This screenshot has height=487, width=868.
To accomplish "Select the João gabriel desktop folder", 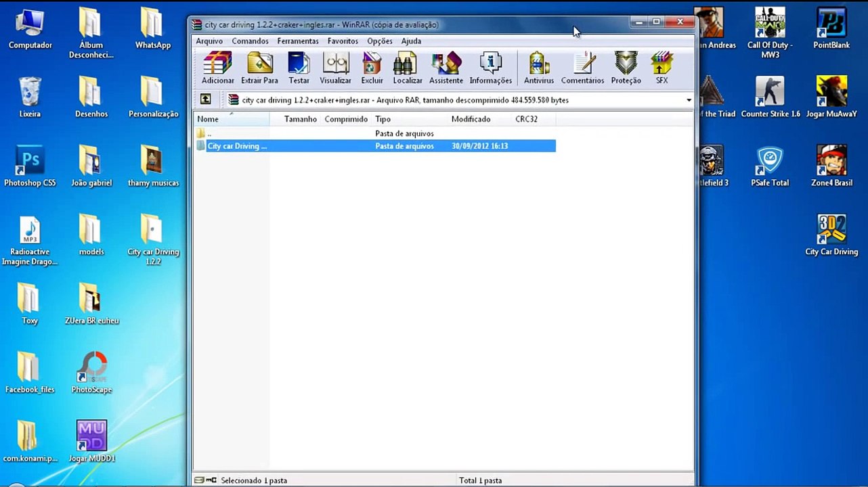I will tap(91, 166).
